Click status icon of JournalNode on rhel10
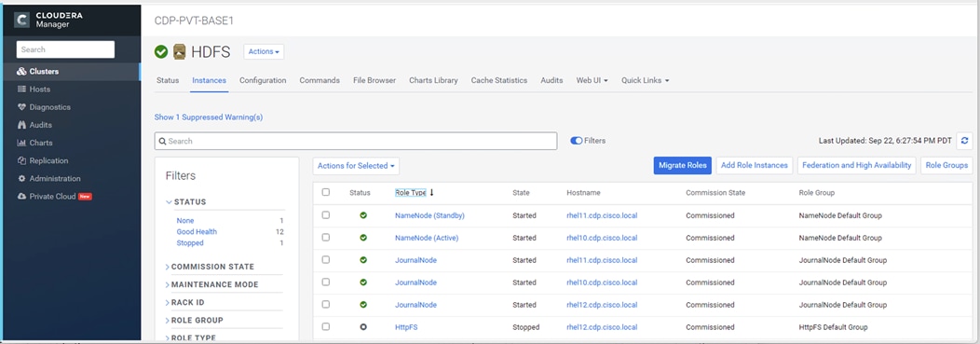This screenshot has width=980, height=344. (x=363, y=282)
